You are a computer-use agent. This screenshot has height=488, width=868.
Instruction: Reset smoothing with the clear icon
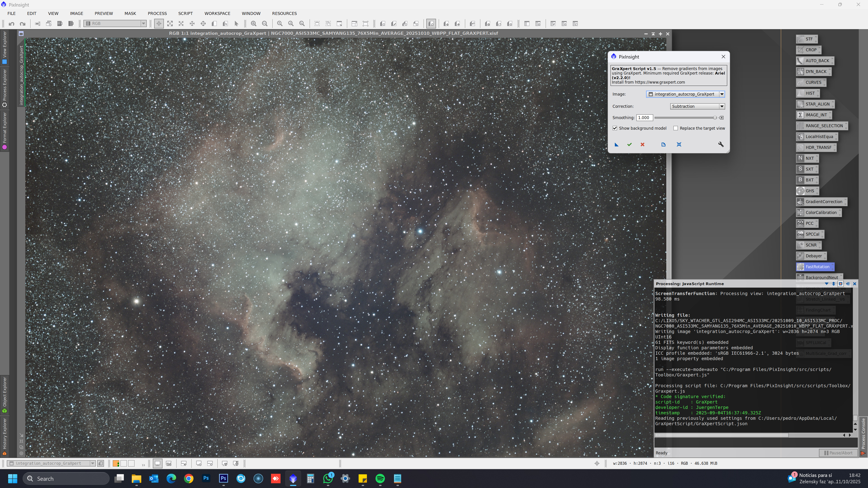(x=721, y=117)
